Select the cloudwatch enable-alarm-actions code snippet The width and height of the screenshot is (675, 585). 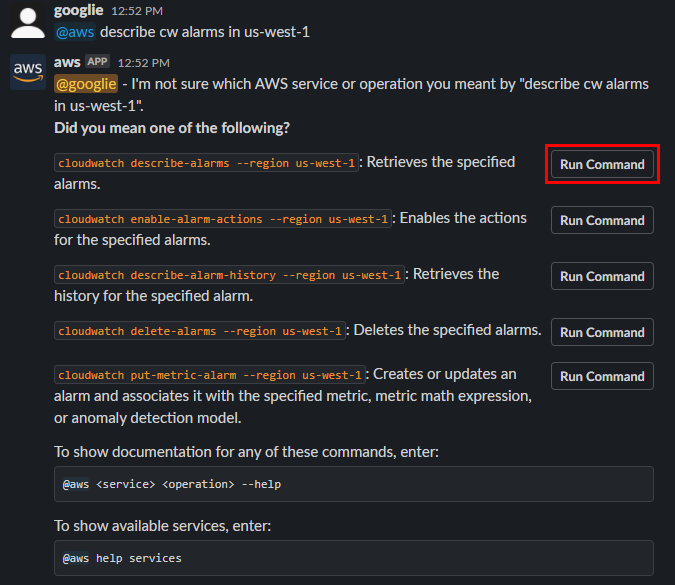pos(223,219)
